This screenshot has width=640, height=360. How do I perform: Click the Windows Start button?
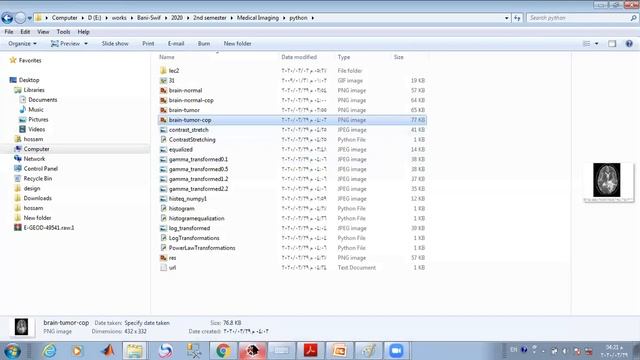coord(12,351)
